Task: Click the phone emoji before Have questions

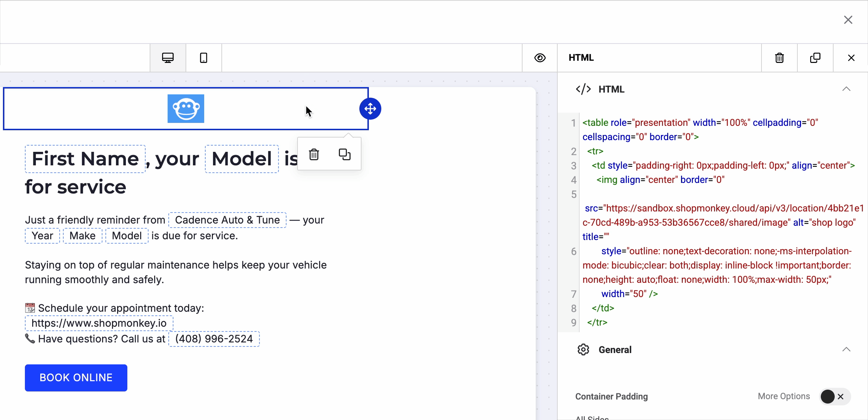Action: point(30,339)
